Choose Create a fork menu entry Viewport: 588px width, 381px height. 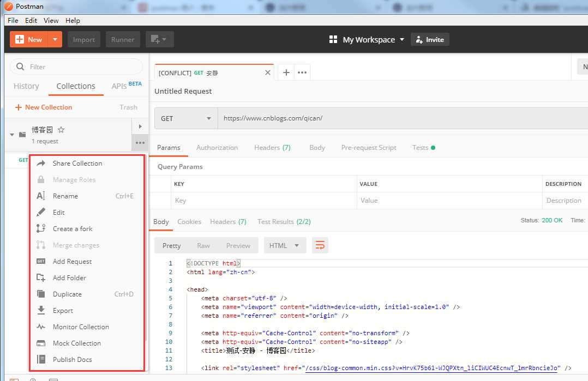coord(87,228)
